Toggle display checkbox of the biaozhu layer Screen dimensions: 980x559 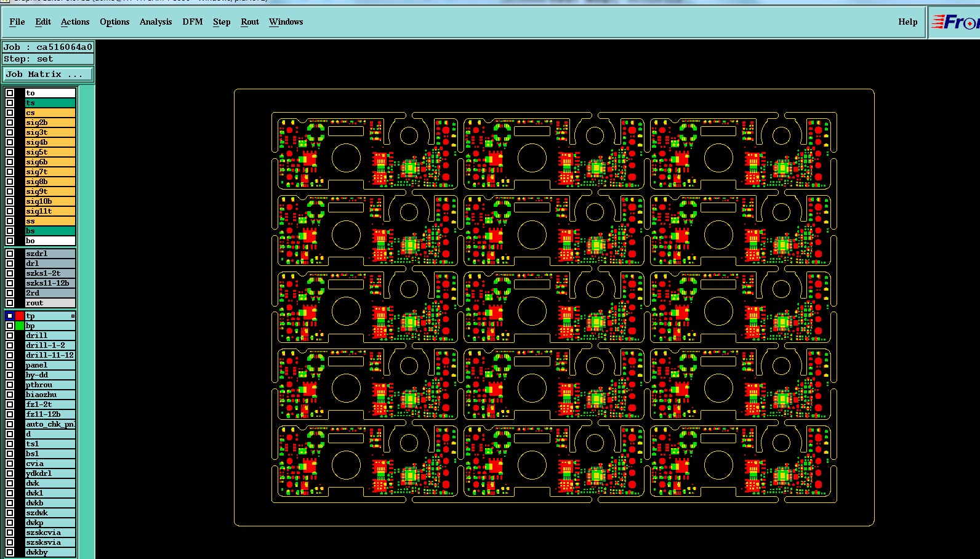point(10,395)
